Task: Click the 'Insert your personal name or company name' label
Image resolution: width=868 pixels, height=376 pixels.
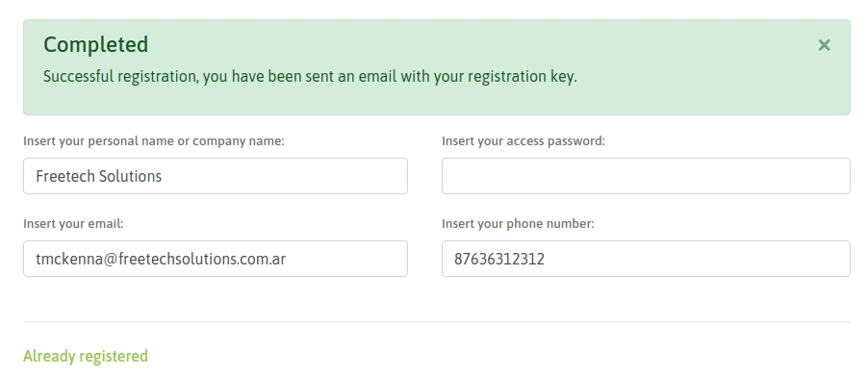Action: pyautogui.click(x=153, y=141)
